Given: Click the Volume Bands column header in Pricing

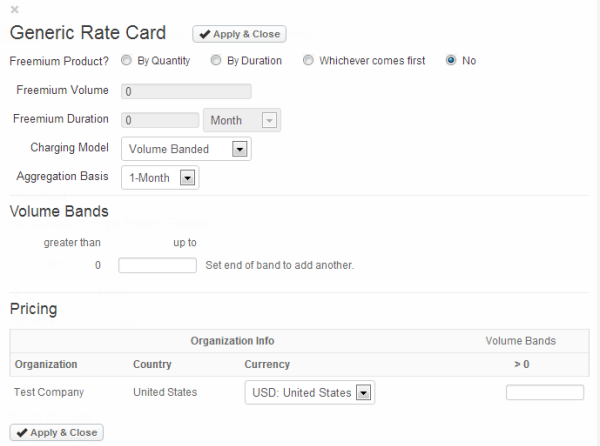Looking at the screenshot, I should [520, 341].
